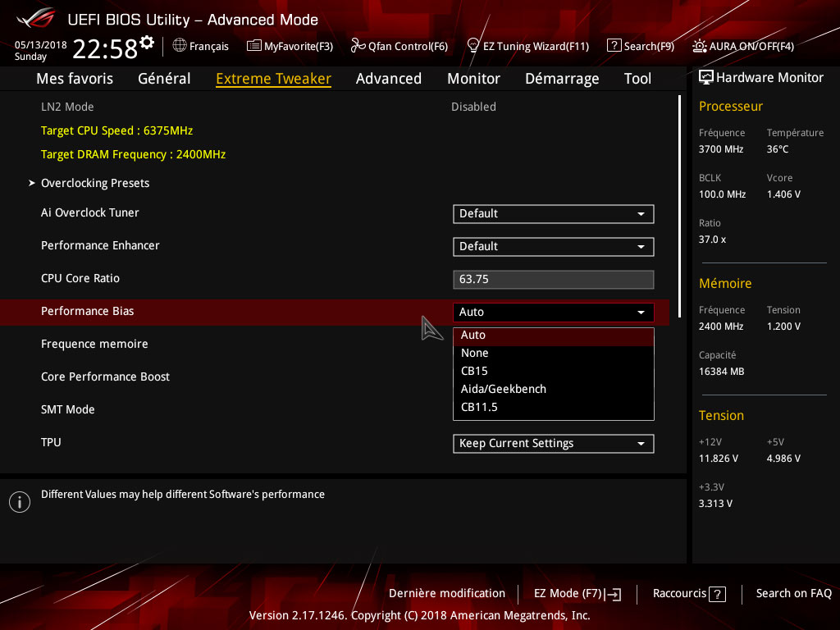Launch EZ Tuning Wizard lightbulb icon

472,46
